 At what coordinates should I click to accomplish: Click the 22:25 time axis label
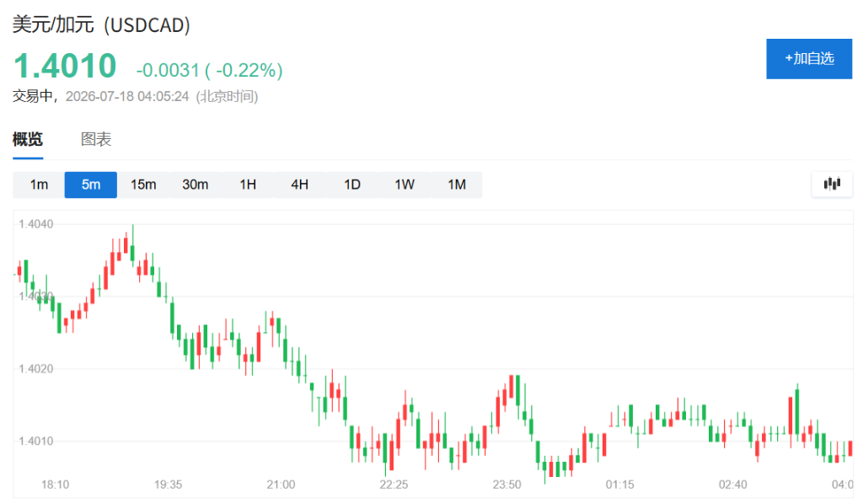pyautogui.click(x=394, y=485)
